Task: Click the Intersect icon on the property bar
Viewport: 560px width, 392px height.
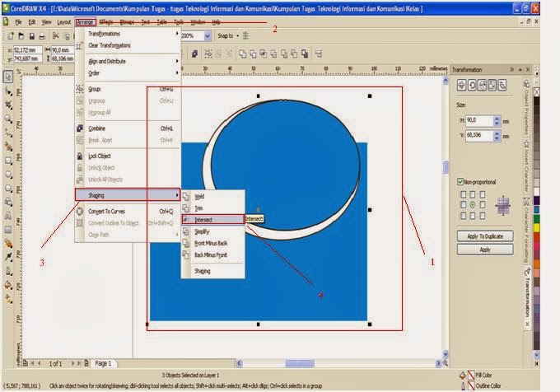Action: coord(264,54)
